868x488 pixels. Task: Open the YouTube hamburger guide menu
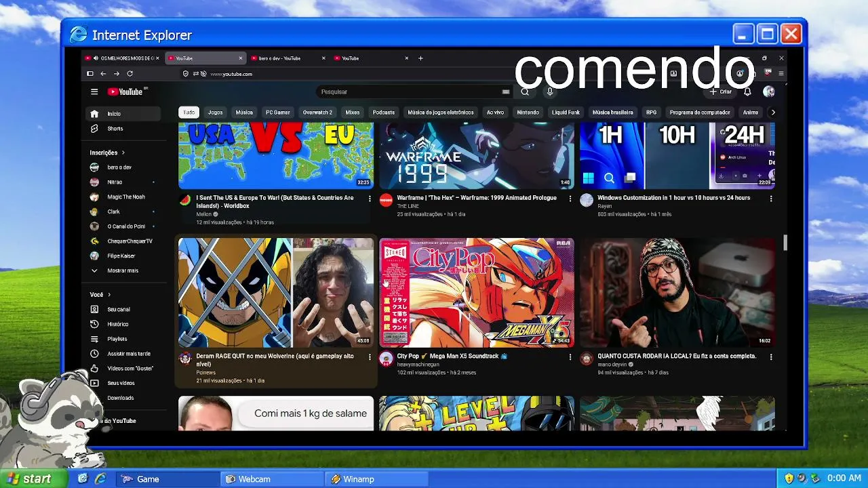[94, 91]
